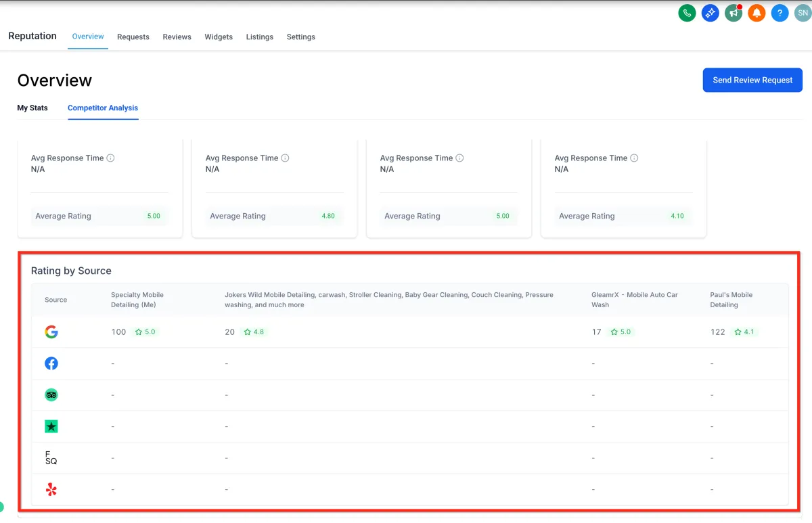
Task: Open the SN user avatar menu
Action: 803,13
